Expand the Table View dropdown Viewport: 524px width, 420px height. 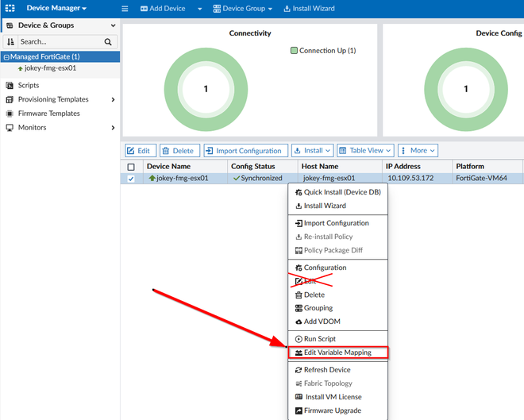364,150
